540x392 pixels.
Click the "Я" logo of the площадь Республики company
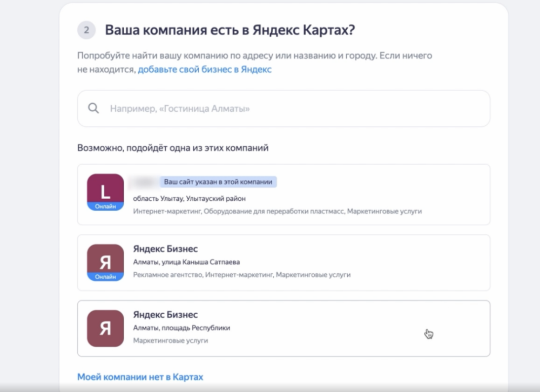105,328
